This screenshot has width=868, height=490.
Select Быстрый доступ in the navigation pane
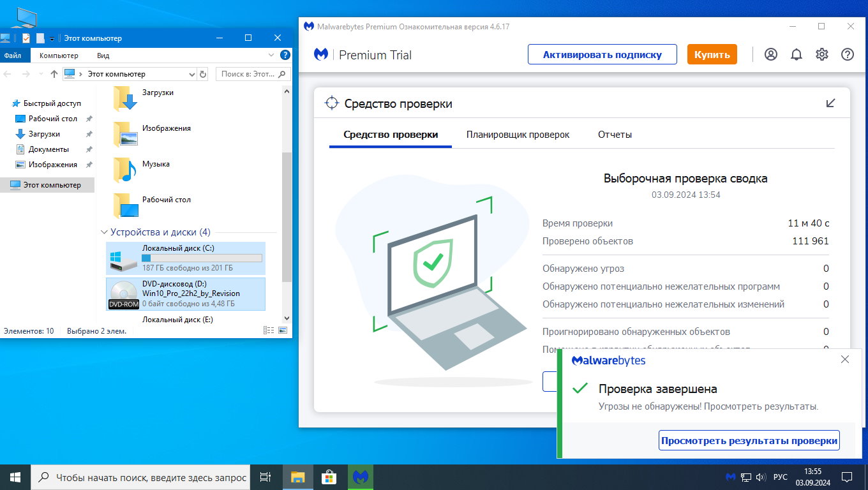tap(52, 103)
